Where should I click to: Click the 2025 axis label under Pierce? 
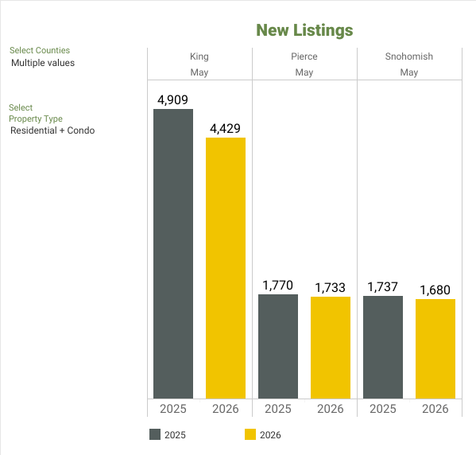click(278, 409)
